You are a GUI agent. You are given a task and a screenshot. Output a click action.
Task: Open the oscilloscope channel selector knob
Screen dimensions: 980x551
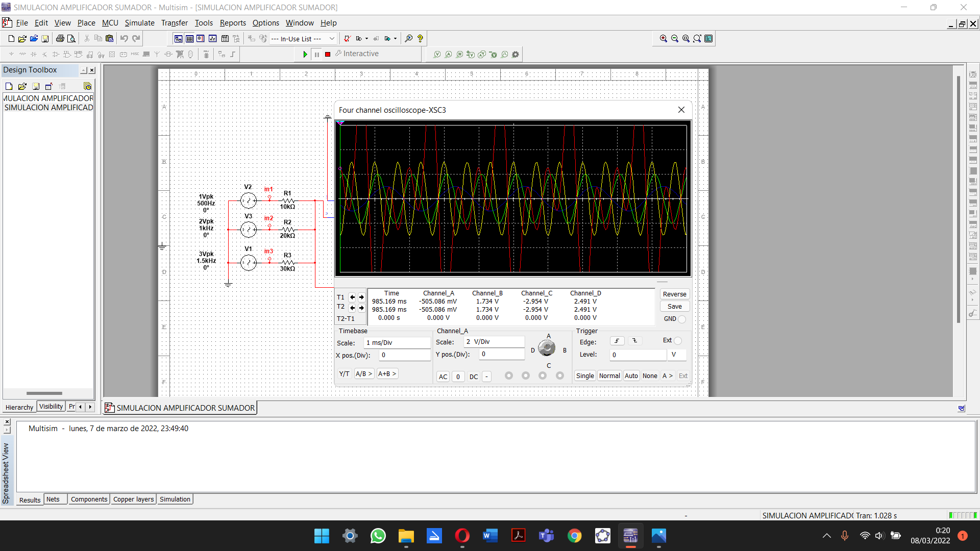click(x=547, y=348)
